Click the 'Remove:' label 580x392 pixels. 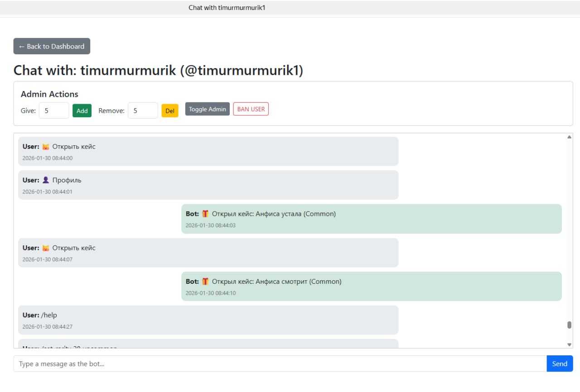click(x=111, y=110)
